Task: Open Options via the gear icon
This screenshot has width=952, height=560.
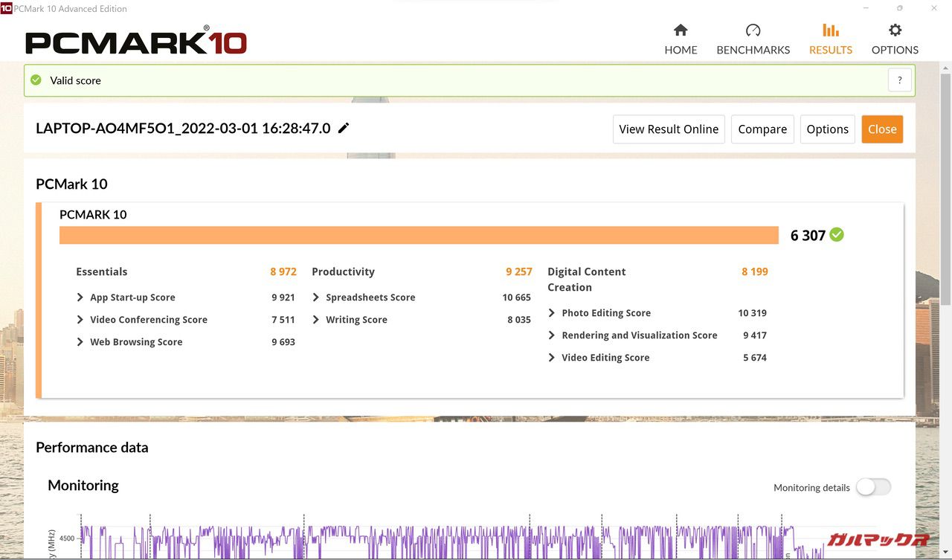Action: [895, 30]
